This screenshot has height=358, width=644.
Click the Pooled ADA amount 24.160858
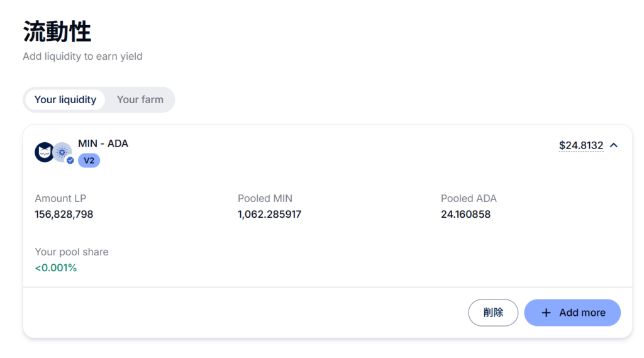coord(465,214)
